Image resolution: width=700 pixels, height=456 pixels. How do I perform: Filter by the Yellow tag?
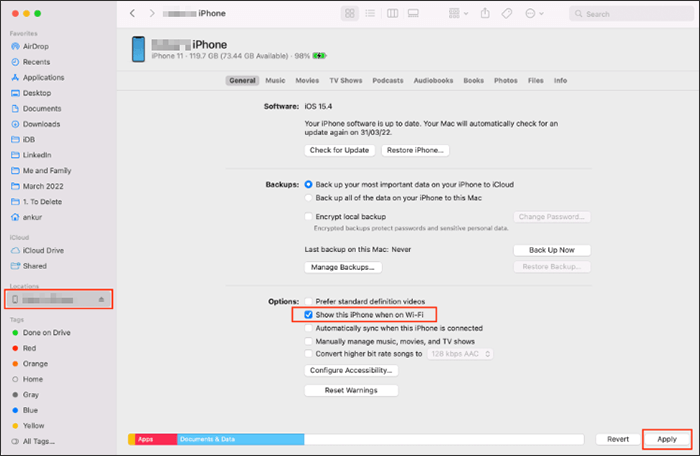33,426
